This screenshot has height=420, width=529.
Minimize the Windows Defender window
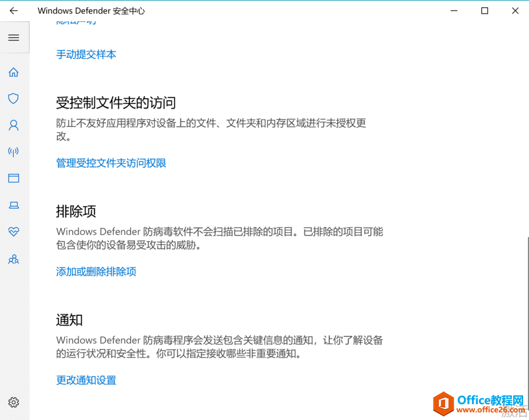pos(454,11)
